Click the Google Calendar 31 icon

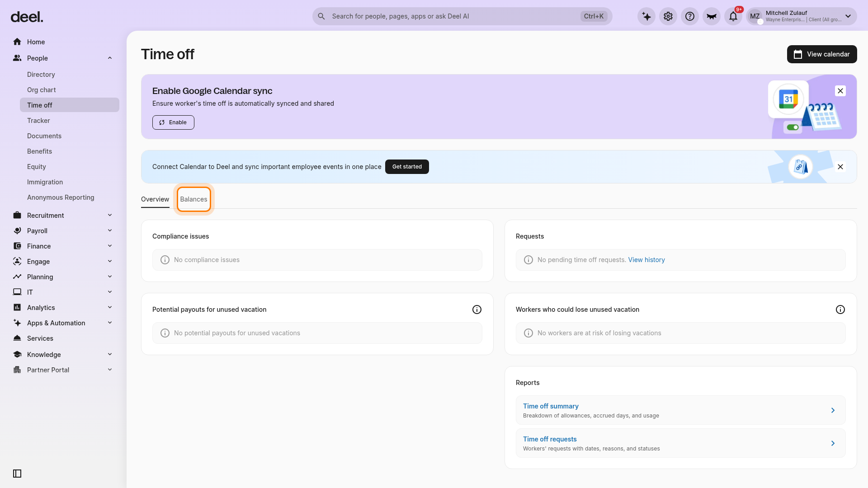(x=788, y=99)
